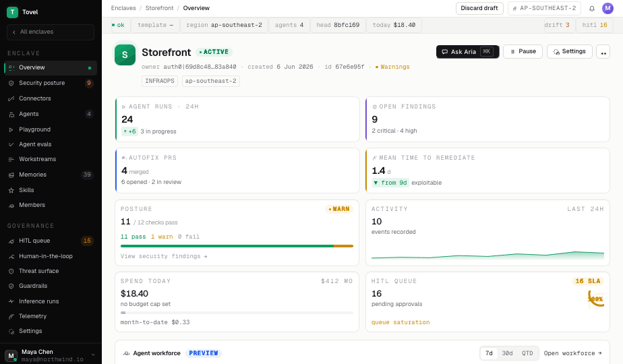
Task: Select the QTD time range tab
Action: click(527, 353)
